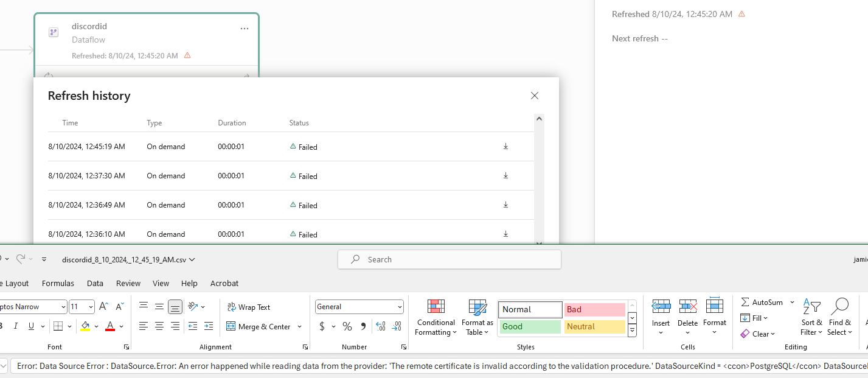Open the Help ribbon tab
Image resolution: width=868 pixels, height=378 pixels.
coord(189,283)
